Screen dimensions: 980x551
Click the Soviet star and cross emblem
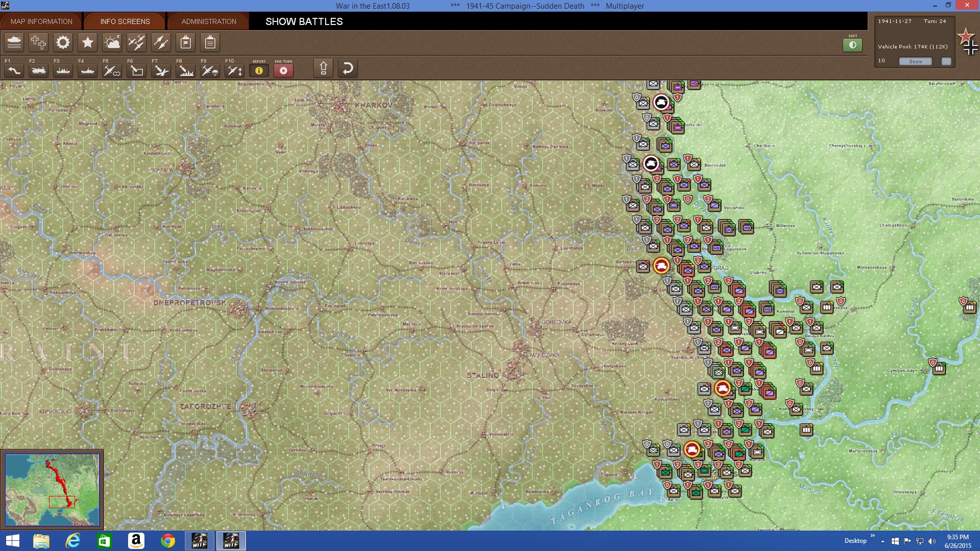pos(968,42)
